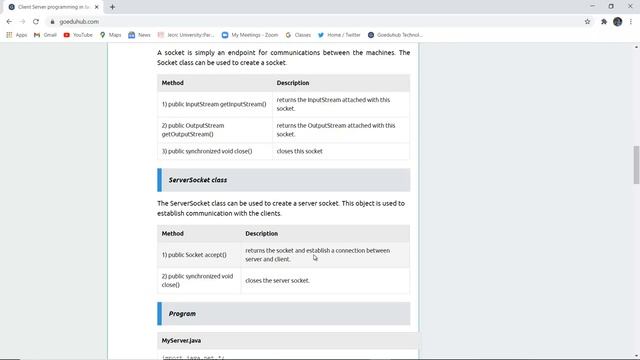View site info via lock icon

point(52,22)
